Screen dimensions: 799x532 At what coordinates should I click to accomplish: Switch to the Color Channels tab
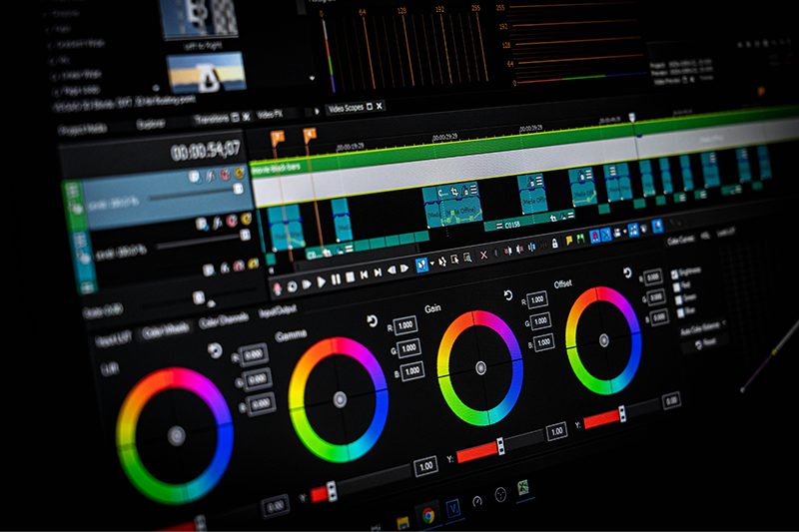[224, 320]
